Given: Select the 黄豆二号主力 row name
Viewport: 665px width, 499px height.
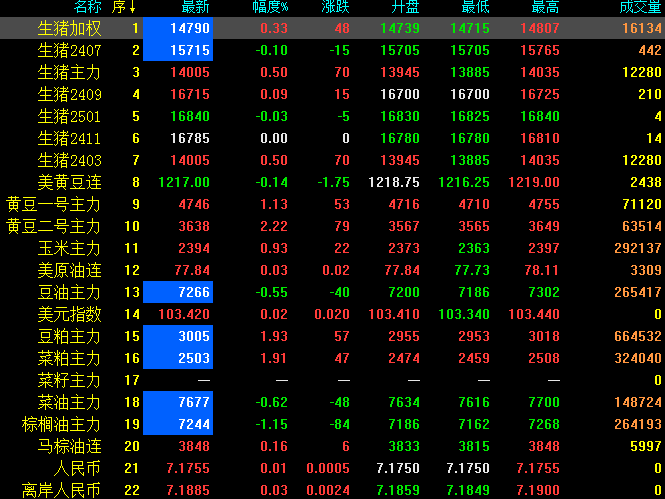Looking at the screenshot, I should tap(53, 227).
